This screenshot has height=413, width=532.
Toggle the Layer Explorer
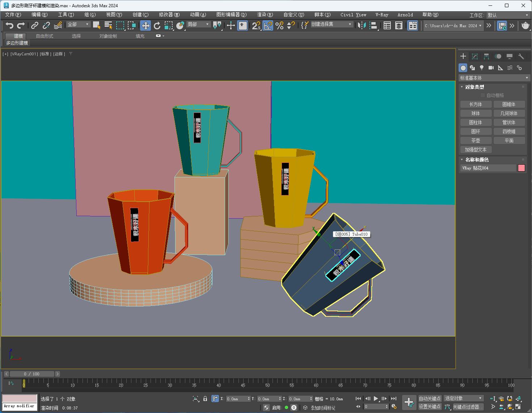(399, 25)
